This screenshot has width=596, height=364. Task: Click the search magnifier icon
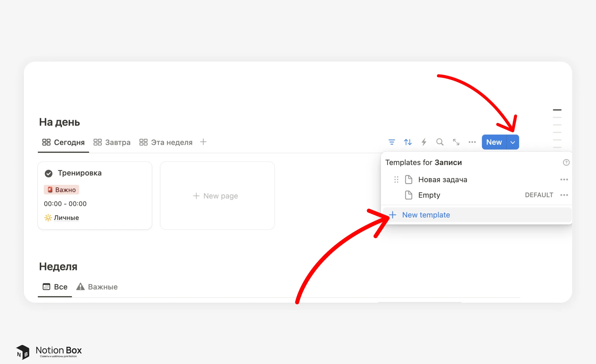pos(440,142)
